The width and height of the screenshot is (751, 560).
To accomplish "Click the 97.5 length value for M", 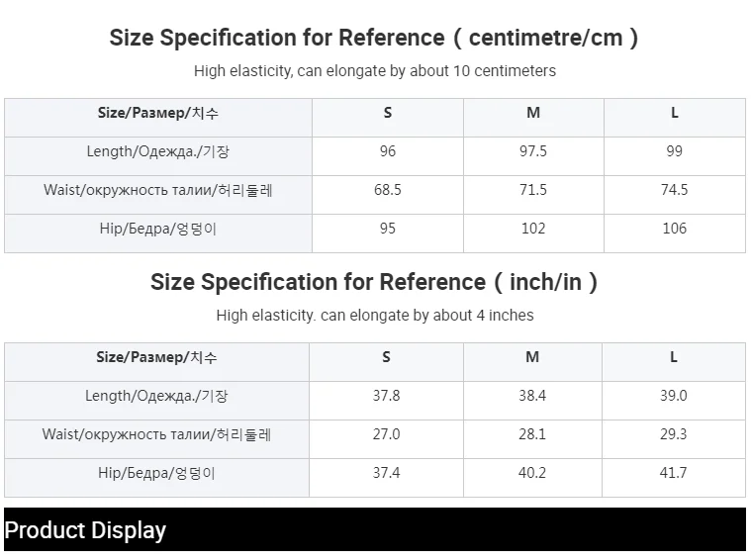I will coord(533,151).
